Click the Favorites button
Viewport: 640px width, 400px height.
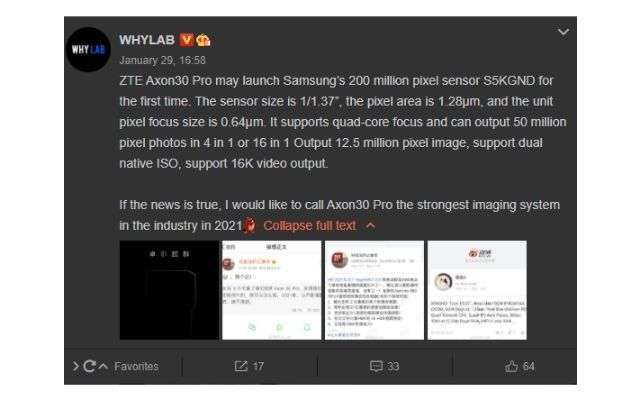click(x=136, y=366)
